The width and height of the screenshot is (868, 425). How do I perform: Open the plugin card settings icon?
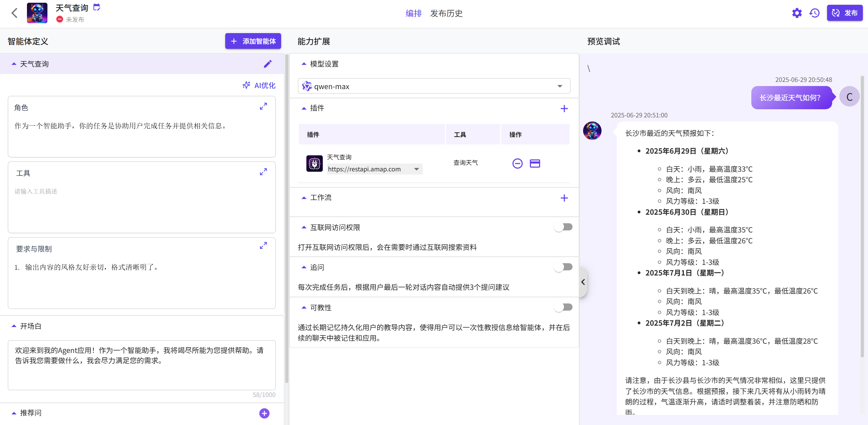[535, 164]
